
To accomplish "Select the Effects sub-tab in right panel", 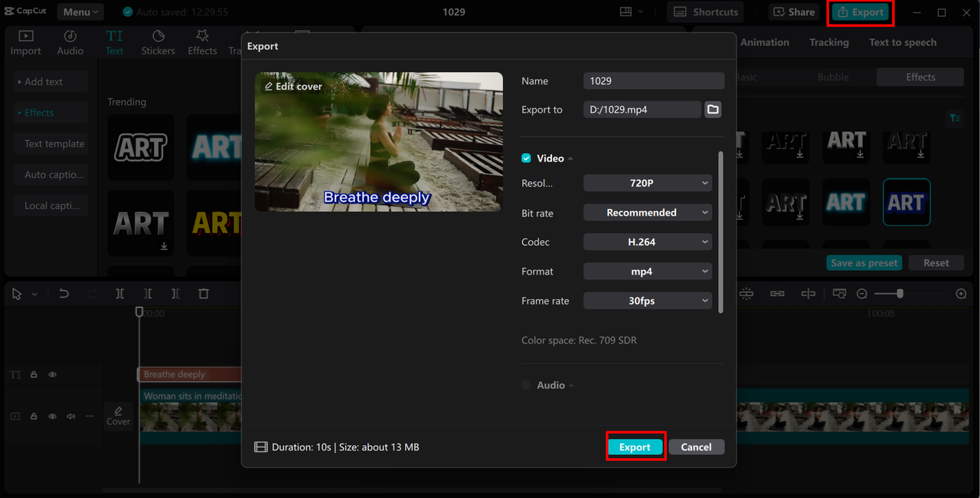I will (920, 77).
